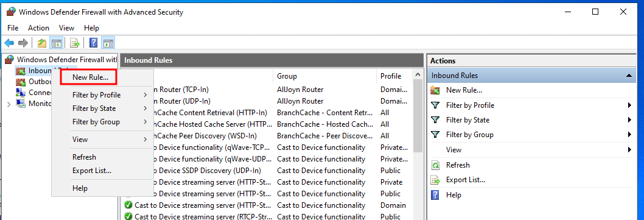Open Help from the blue question-mark toolbar icon
644x220 pixels.
94,43
